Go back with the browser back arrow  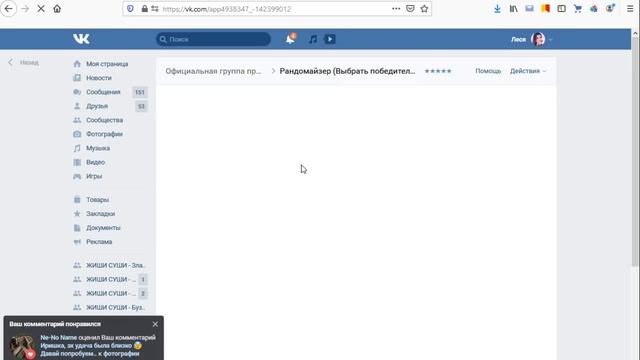coord(9,9)
